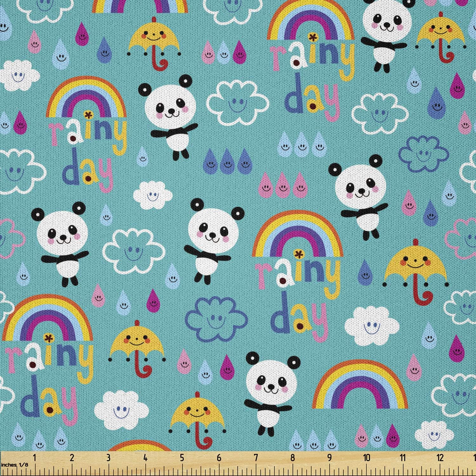The width and height of the screenshot is (476, 476).
Task: Select the ruler mark labeled 10
Action: pos(367,458)
